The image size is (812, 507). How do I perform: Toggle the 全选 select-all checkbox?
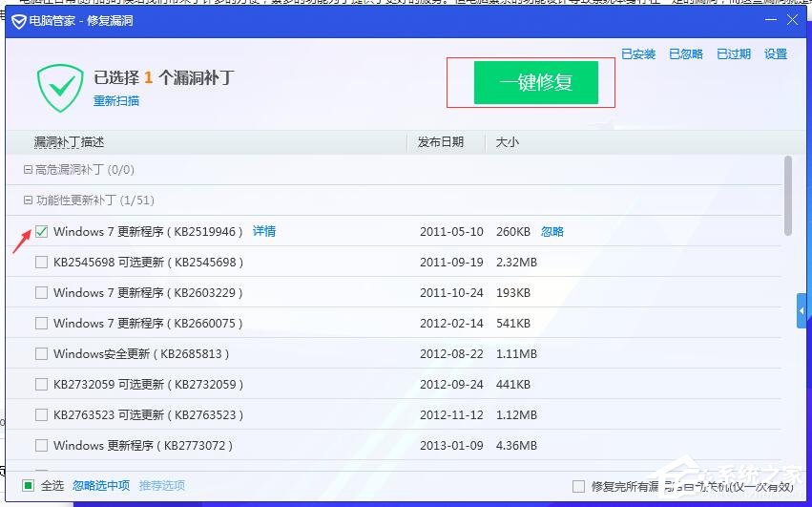click(x=28, y=486)
